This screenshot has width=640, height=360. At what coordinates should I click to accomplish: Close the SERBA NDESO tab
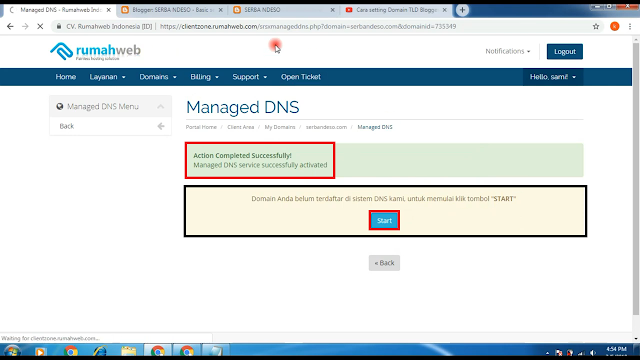coord(333,10)
